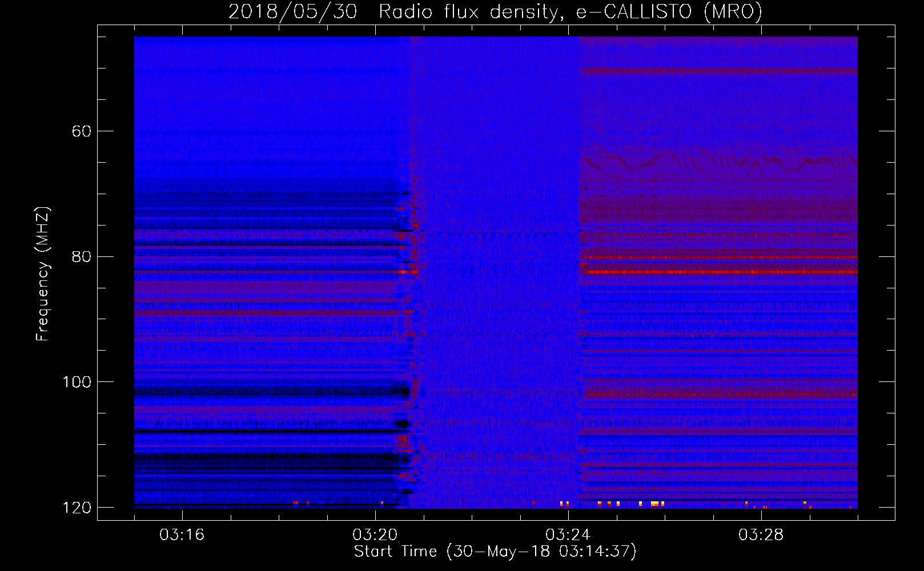Select the date text 2018/05/30 in the title
Viewport: 924px width, 571px height.
point(293,11)
